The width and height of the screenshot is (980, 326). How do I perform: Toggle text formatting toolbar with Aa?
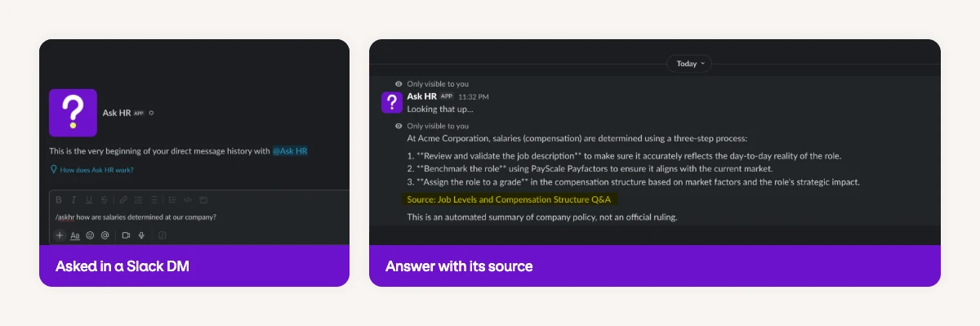75,235
